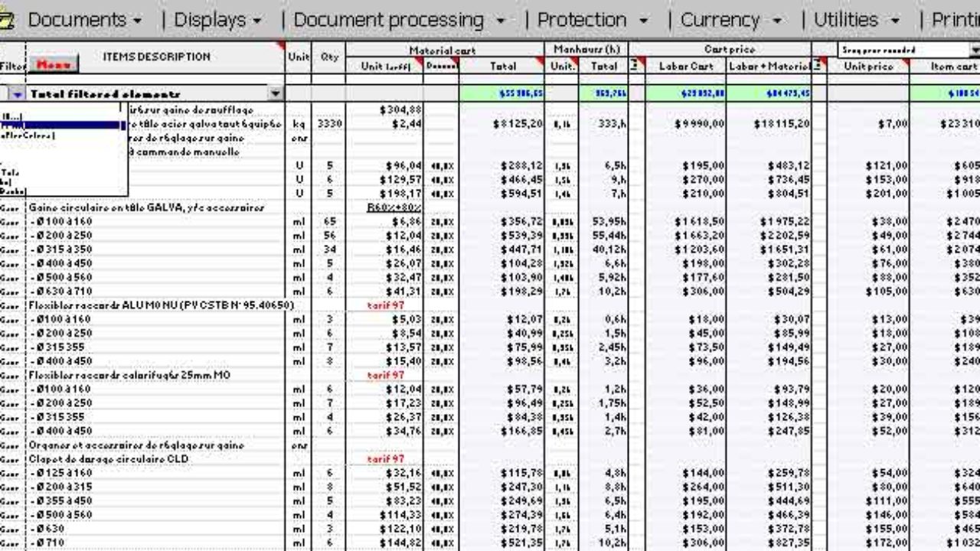Open the Documents menu

pos(84,20)
